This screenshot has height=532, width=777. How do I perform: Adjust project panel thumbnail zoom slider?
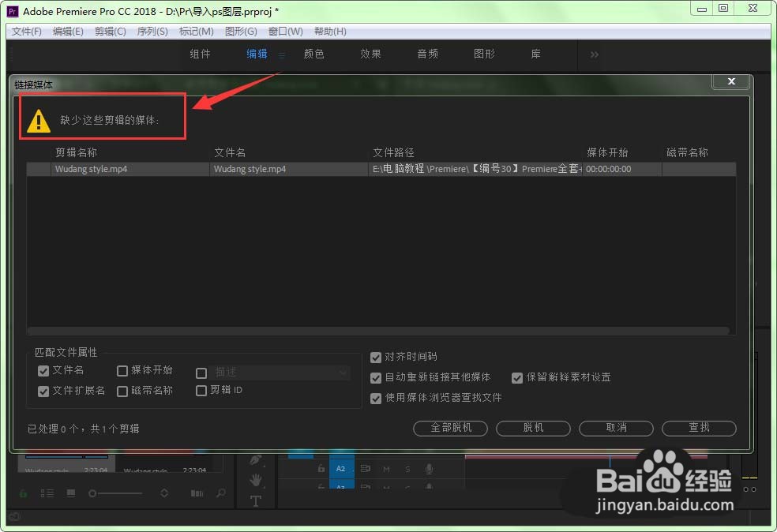point(115,493)
